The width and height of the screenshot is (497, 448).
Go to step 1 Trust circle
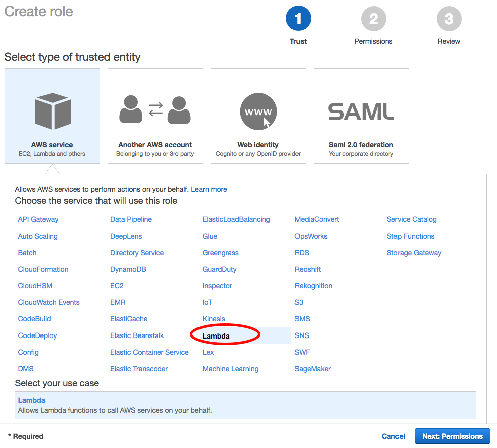[299, 18]
